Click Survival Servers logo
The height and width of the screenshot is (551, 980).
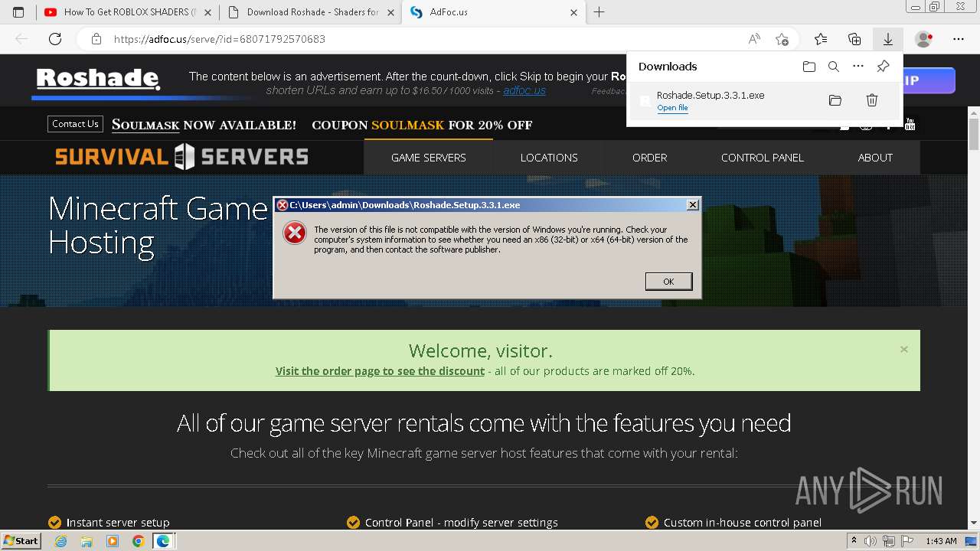coord(181,157)
